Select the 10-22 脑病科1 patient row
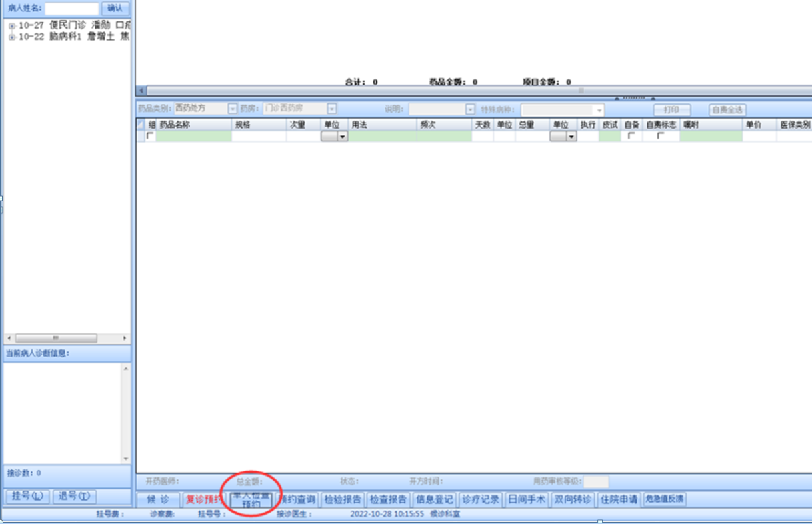The width and height of the screenshot is (812, 524). click(73, 37)
